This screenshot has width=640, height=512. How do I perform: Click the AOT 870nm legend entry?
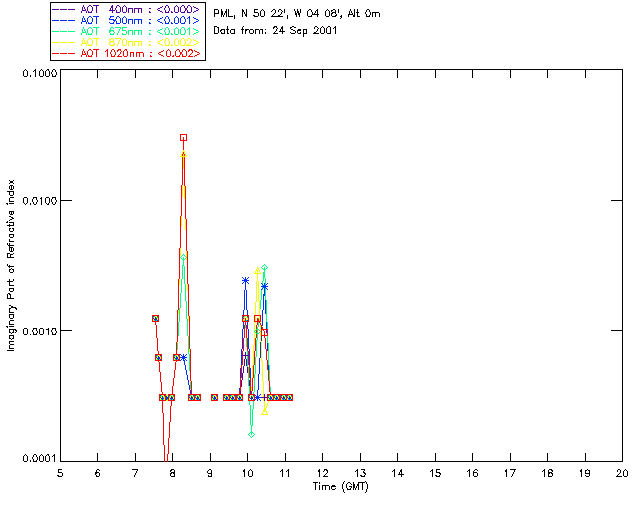(x=127, y=42)
